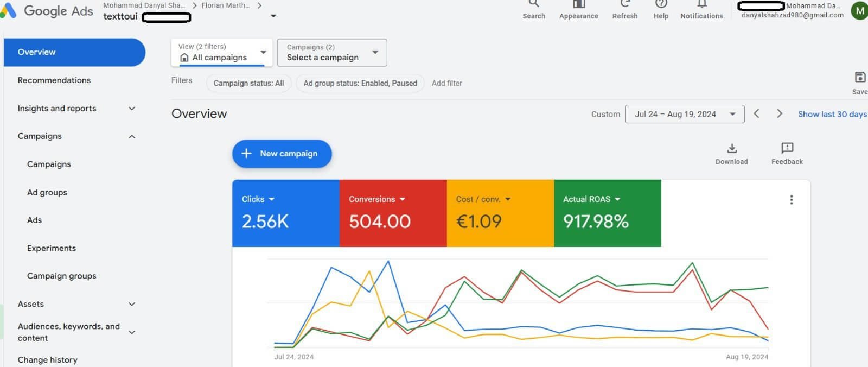This screenshot has width=868, height=367.
Task: Select the red Conversions scorecard tile
Action: (x=393, y=213)
